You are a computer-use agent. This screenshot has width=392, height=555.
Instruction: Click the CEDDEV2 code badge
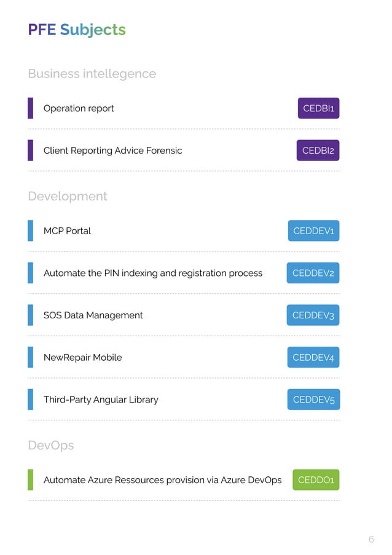coord(313,273)
